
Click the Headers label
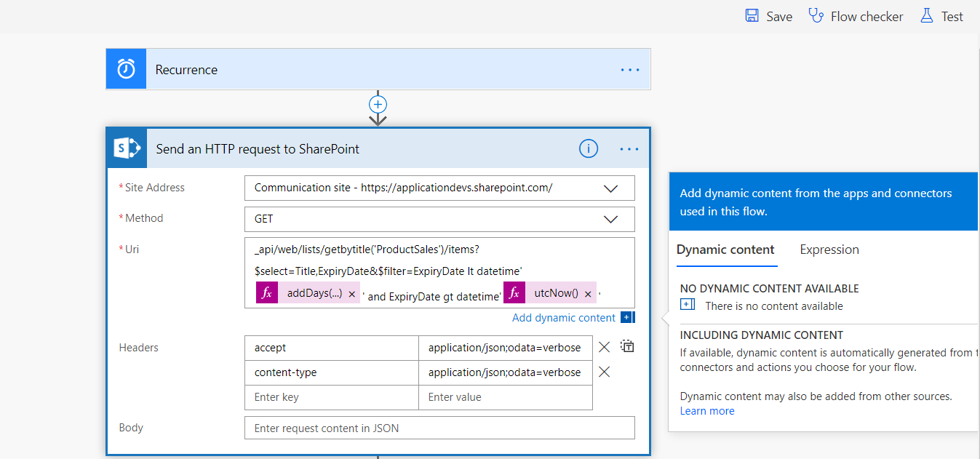[138, 348]
